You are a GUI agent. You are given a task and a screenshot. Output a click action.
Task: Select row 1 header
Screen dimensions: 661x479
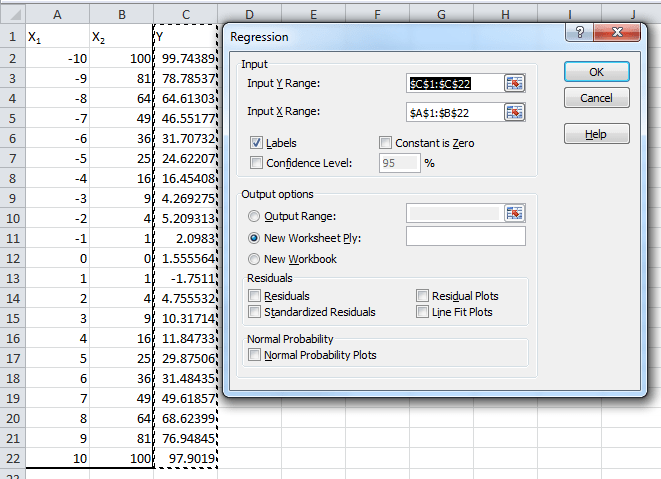pyautogui.click(x=13, y=37)
